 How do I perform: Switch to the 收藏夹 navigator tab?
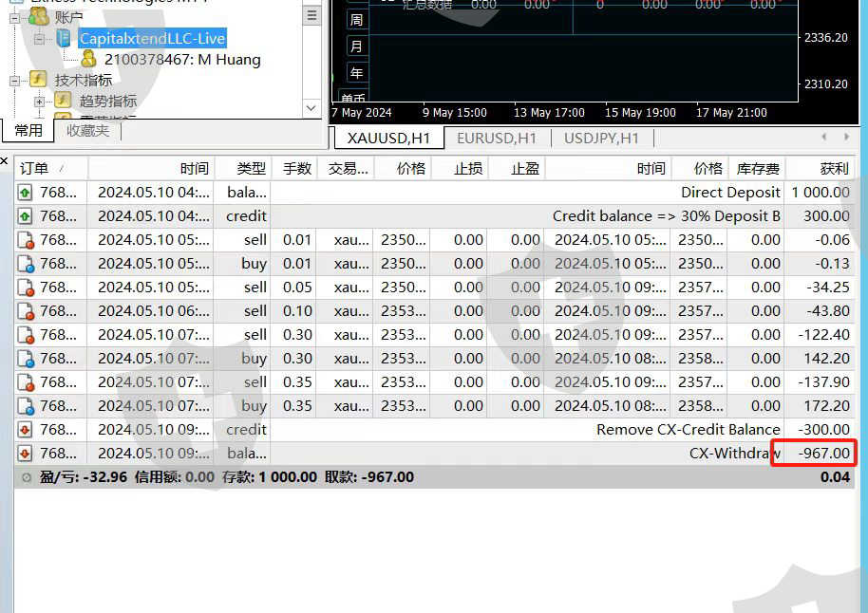pos(87,131)
